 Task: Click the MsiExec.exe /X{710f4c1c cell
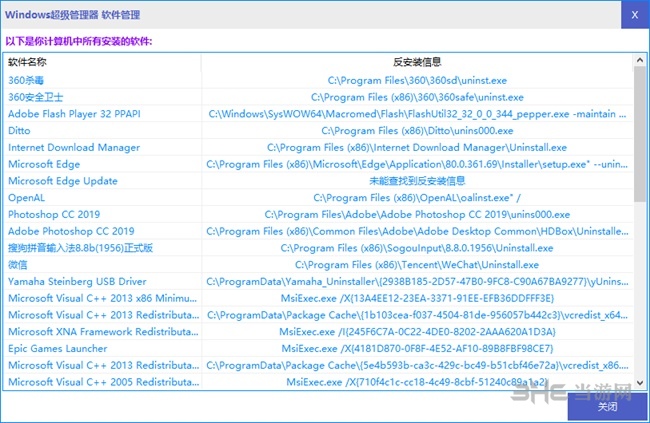click(417, 382)
